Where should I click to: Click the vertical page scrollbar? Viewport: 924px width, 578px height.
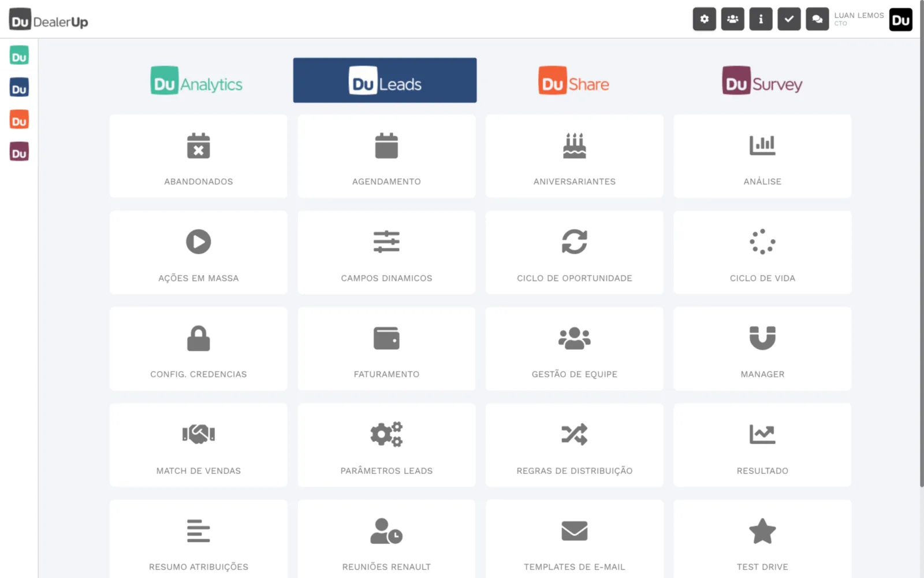pos(922,243)
